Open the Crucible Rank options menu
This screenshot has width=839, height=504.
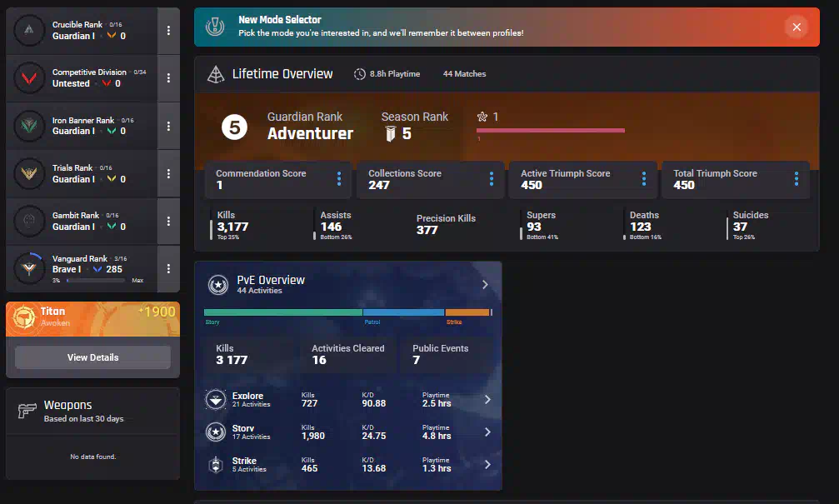pyautogui.click(x=168, y=31)
